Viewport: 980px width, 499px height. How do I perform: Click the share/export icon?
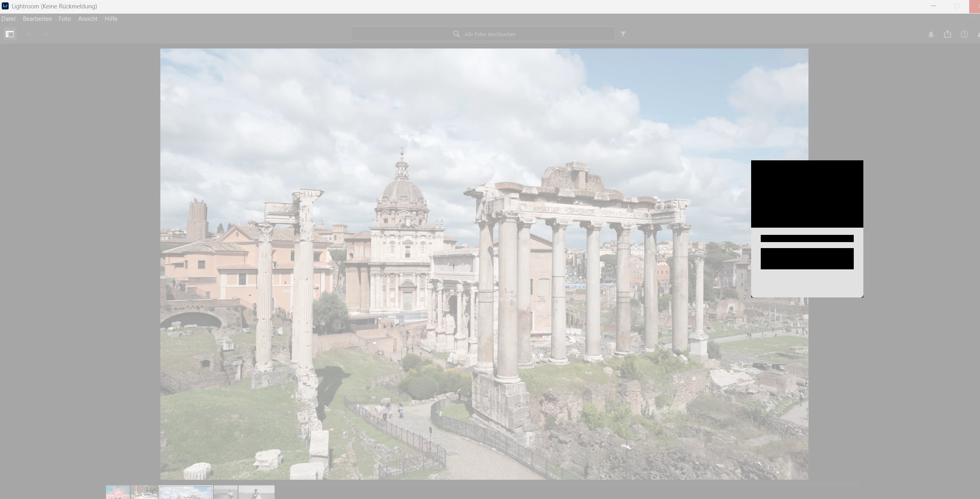(948, 34)
